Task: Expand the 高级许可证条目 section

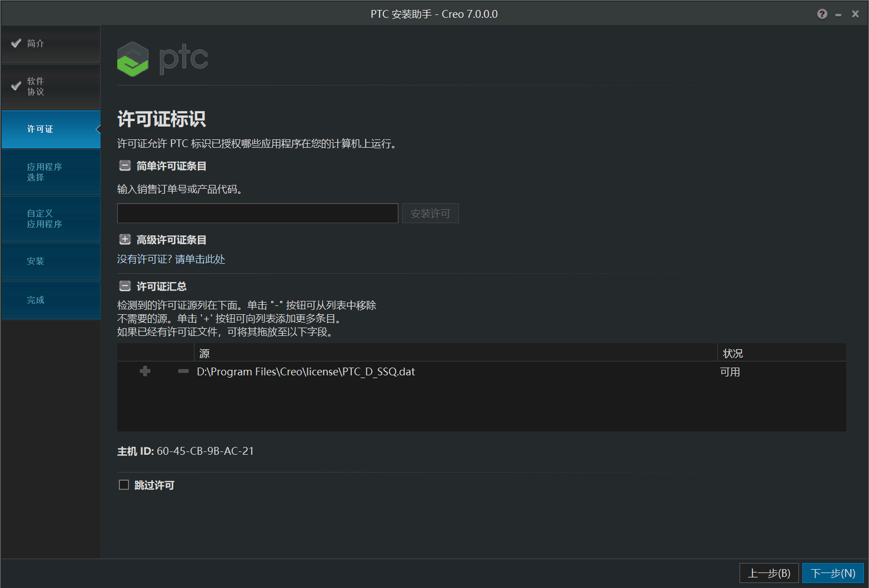Action: pyautogui.click(x=125, y=239)
